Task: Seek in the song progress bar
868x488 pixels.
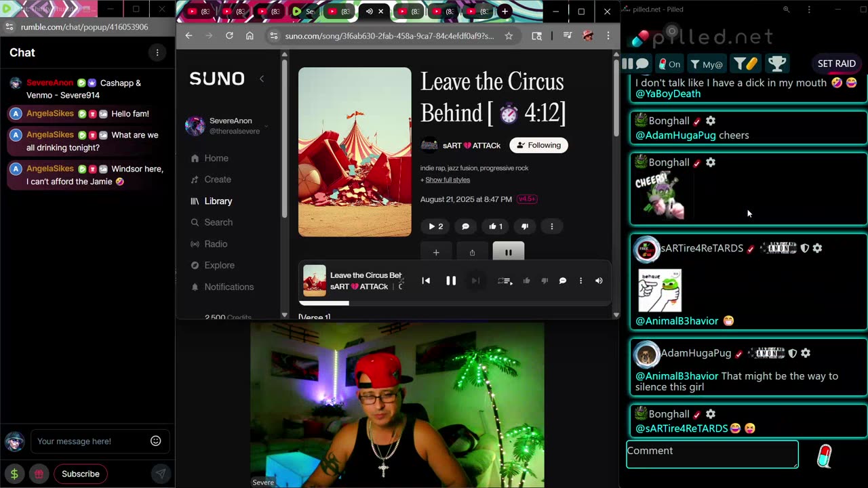Action: pos(454,303)
